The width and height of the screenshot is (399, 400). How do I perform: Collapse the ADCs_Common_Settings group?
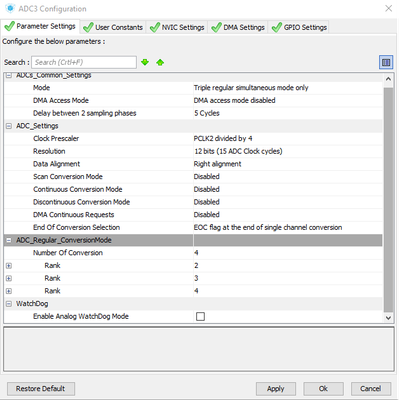(x=9, y=76)
